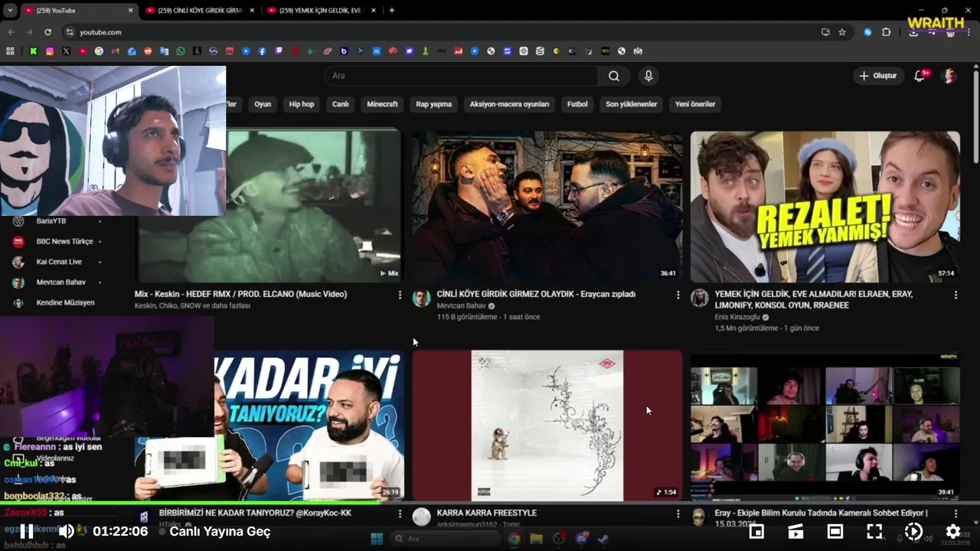Start voice search with the microphone icon
The width and height of the screenshot is (980, 551).
[648, 76]
